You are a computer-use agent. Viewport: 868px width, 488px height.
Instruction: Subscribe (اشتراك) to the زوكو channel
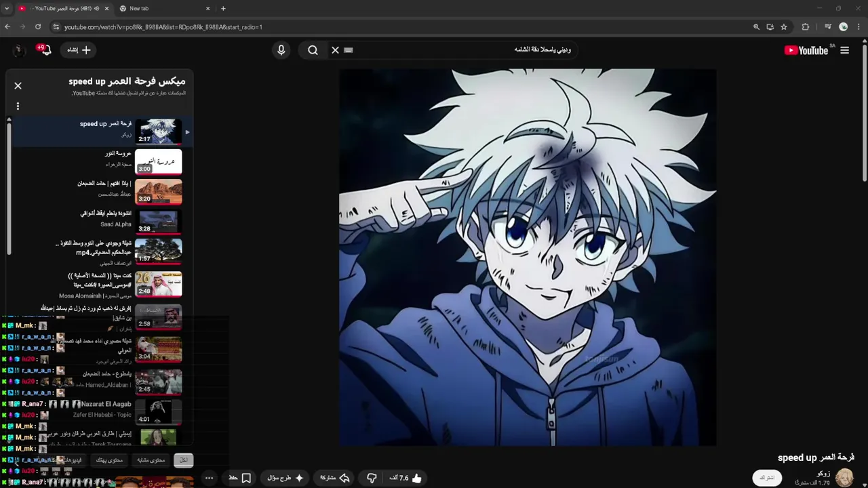[x=767, y=478]
